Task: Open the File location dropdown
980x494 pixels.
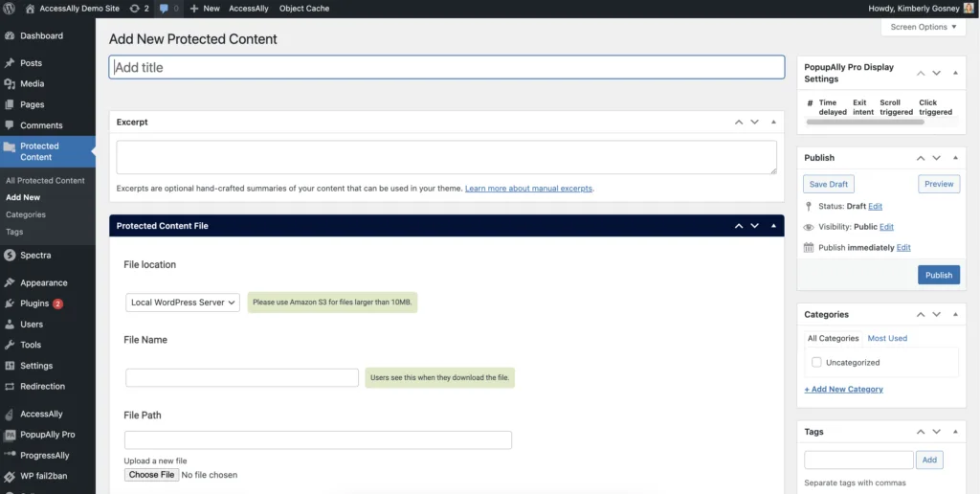Action: [183, 302]
